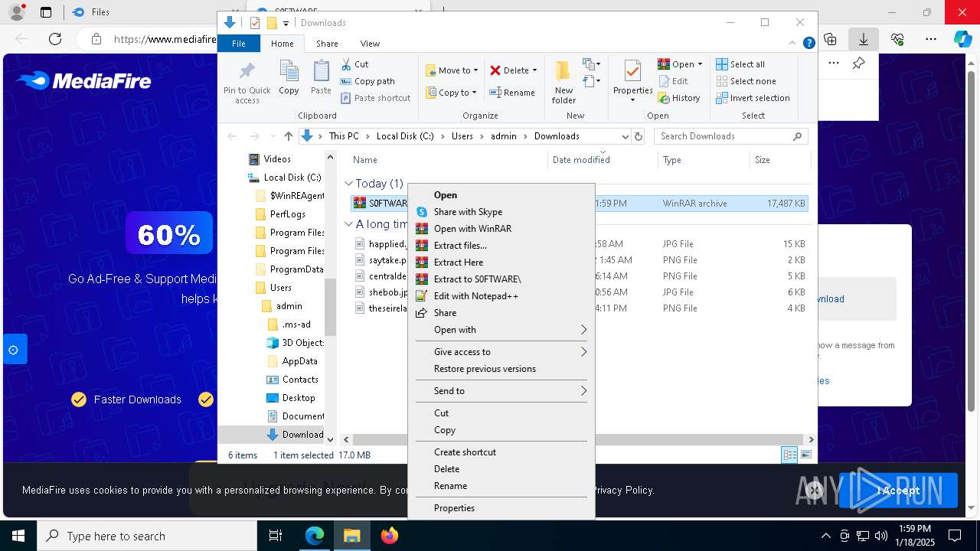Expand Send to submenu
Viewport: 980px width, 551px height.
coord(501,391)
